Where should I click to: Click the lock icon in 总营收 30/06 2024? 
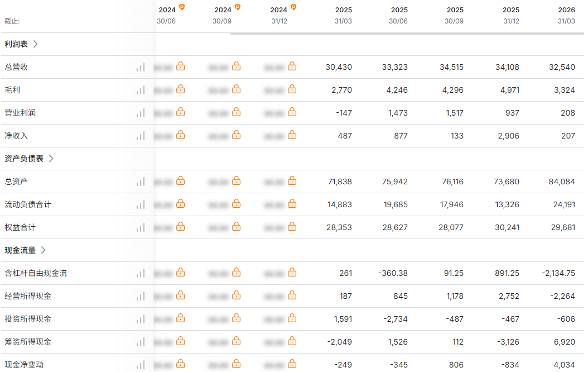coord(180,66)
